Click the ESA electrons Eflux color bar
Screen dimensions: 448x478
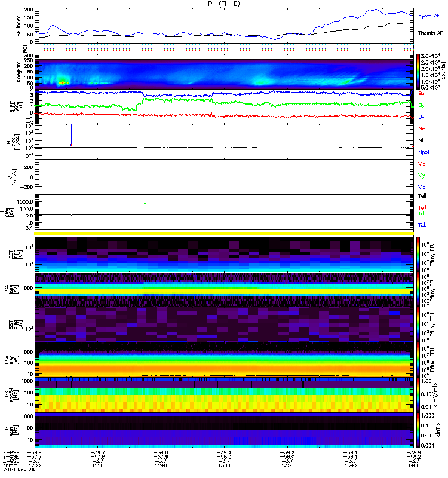418,360
